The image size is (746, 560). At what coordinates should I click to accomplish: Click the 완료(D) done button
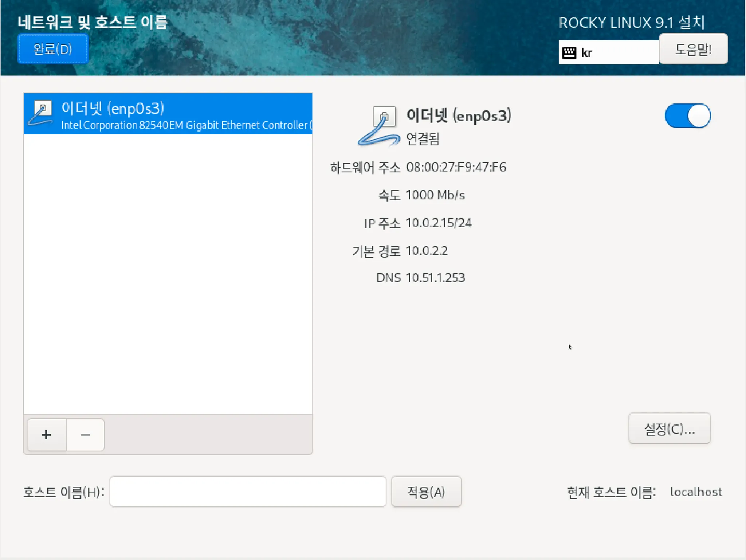tap(53, 49)
